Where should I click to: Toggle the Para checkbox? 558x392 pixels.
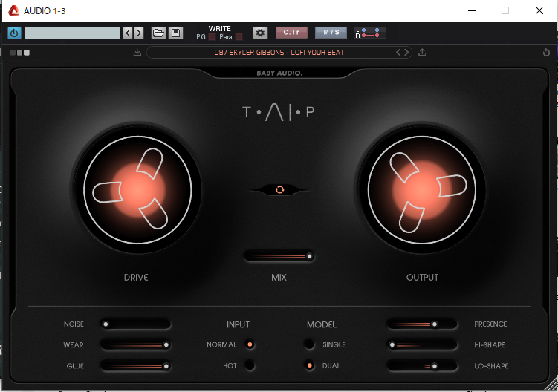[x=239, y=37]
